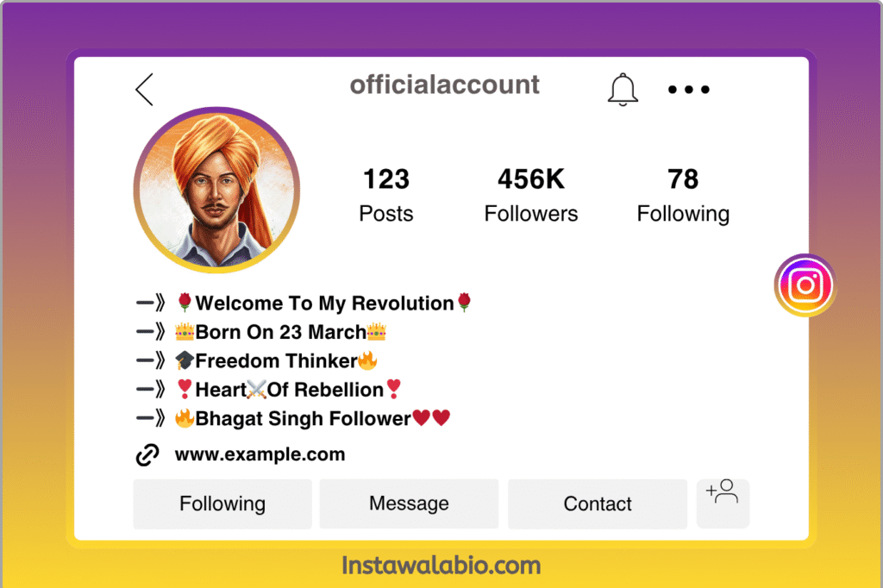883x588 pixels.
Task: View the 123 Posts count
Action: pos(386,196)
